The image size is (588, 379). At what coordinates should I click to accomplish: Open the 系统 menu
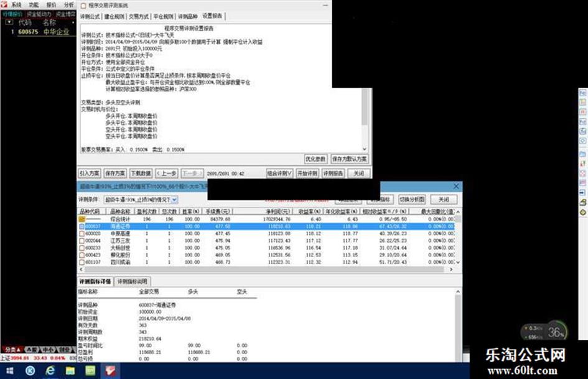click(x=17, y=5)
